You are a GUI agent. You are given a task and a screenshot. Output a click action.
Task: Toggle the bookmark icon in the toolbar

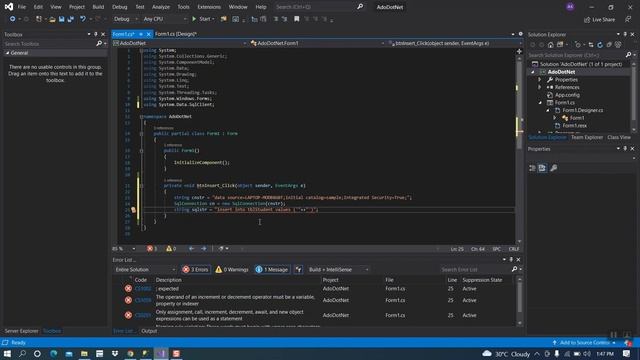click(x=297, y=19)
